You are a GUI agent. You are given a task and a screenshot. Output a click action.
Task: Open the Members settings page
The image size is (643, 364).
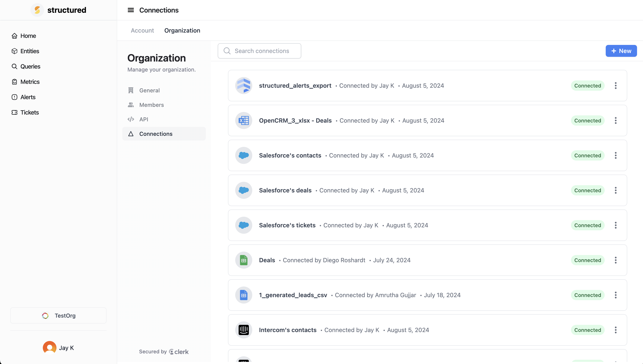coord(151,105)
